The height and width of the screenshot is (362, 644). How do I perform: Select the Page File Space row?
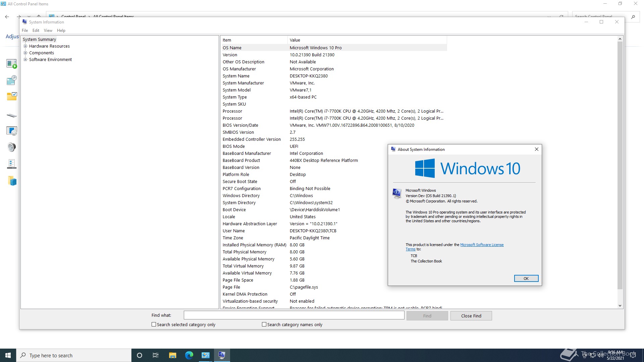click(334, 280)
